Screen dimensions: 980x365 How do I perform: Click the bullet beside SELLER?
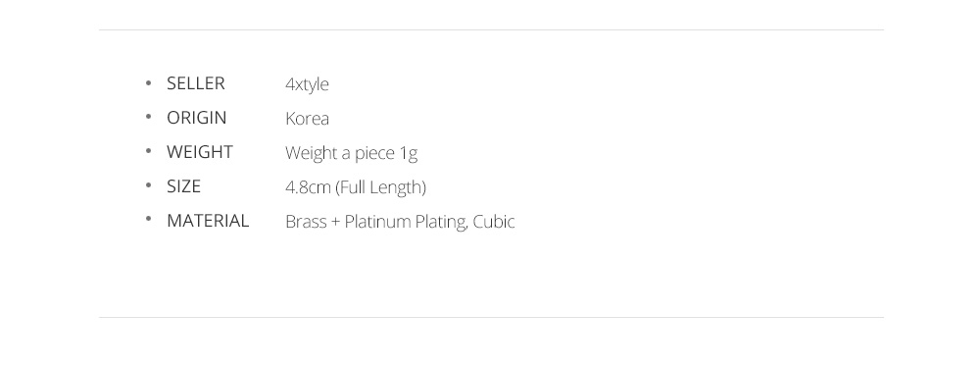[x=148, y=82]
